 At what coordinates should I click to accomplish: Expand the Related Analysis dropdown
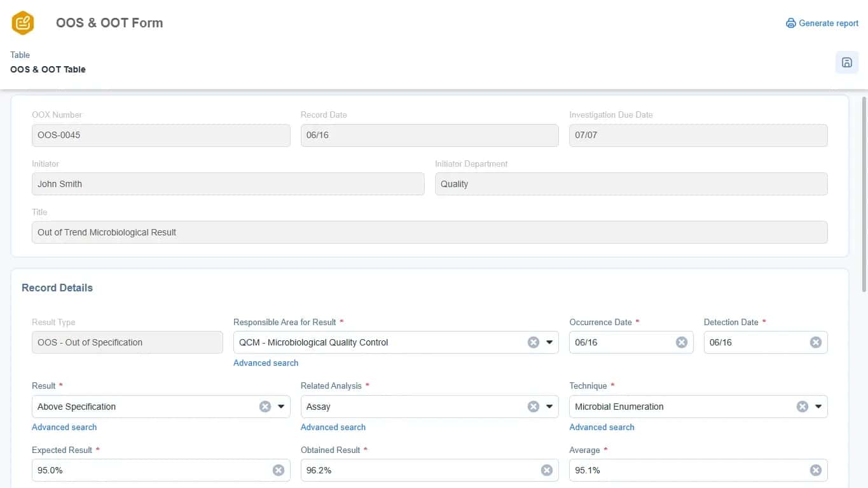[549, 407]
